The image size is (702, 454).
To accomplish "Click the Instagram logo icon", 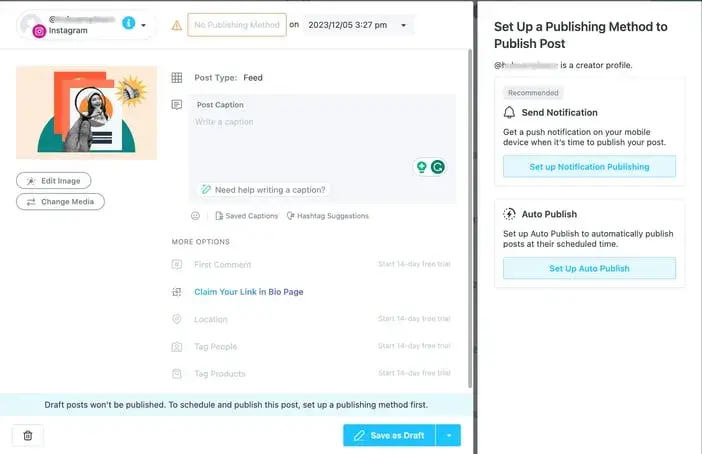I will pos(39,31).
